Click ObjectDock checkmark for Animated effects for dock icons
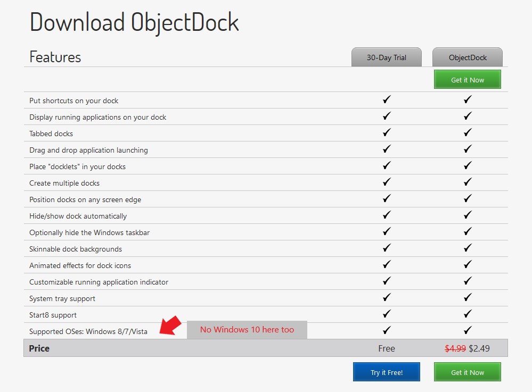 (x=468, y=264)
